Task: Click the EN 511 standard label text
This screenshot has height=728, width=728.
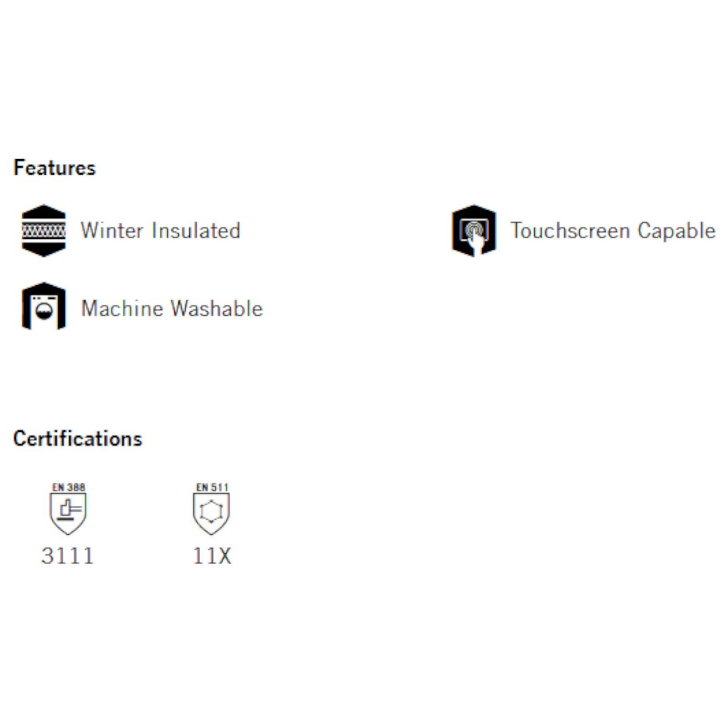Action: (212, 487)
